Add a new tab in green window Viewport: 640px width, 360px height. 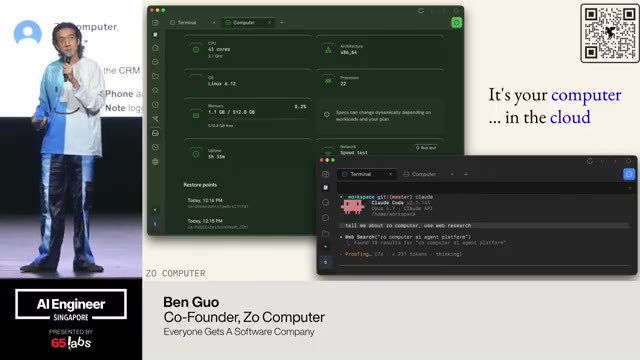[x=282, y=22]
